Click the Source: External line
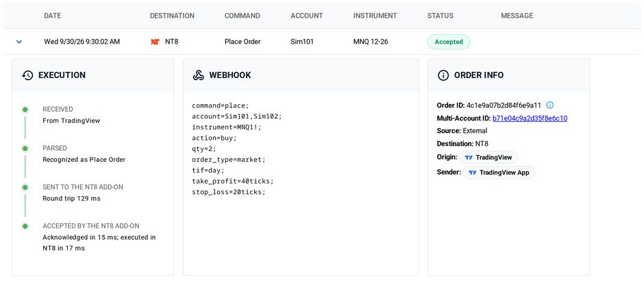 (462, 131)
